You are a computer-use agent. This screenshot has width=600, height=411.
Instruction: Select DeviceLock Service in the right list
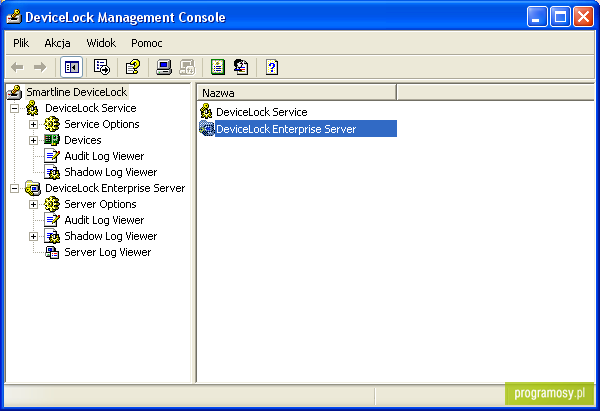coord(262,112)
